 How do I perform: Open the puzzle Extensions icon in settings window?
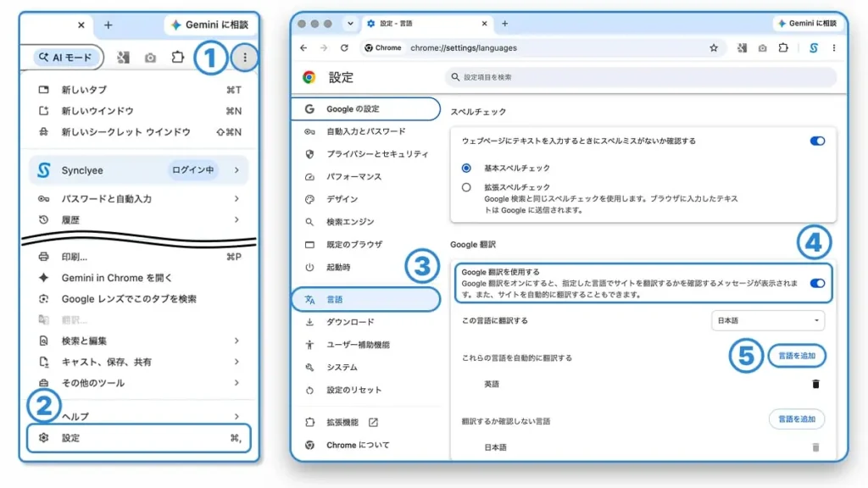[x=782, y=47]
